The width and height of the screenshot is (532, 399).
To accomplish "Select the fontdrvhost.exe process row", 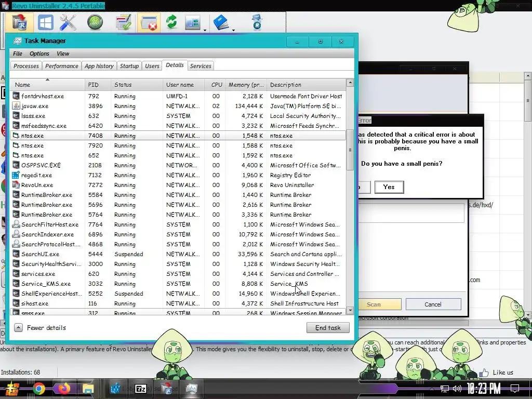I will (178, 96).
